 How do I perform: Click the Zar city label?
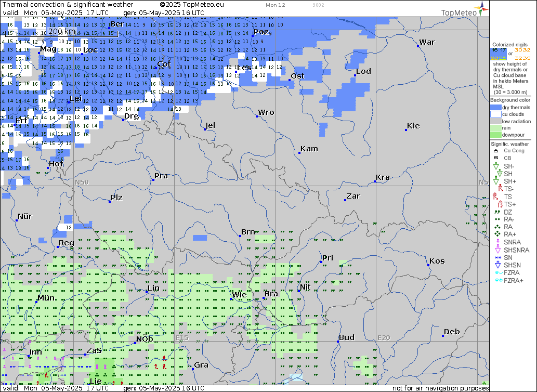pos(353,196)
